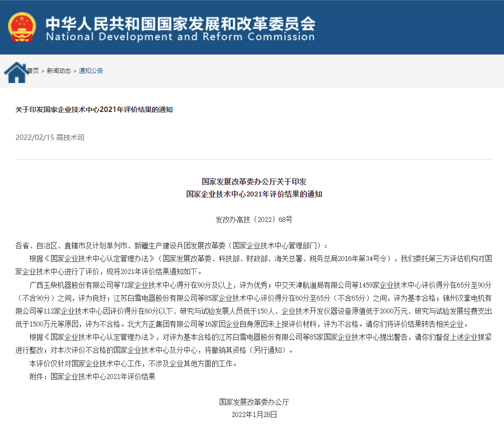Click the blue house home icon
The image size is (504, 426).
click(16, 73)
